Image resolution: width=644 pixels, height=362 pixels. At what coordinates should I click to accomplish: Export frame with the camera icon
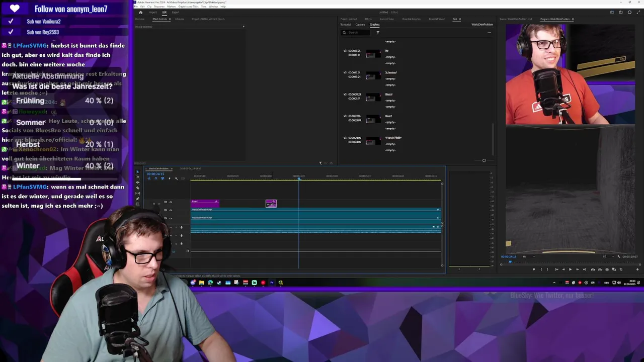[x=607, y=269]
